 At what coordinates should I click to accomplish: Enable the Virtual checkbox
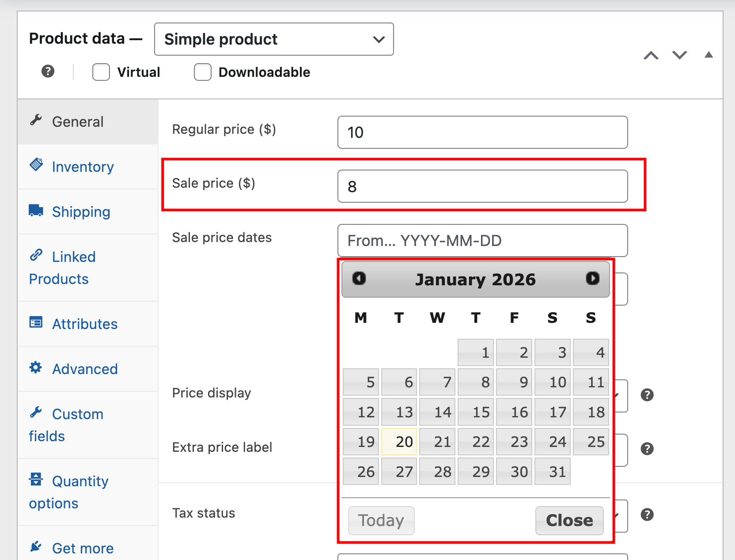101,72
